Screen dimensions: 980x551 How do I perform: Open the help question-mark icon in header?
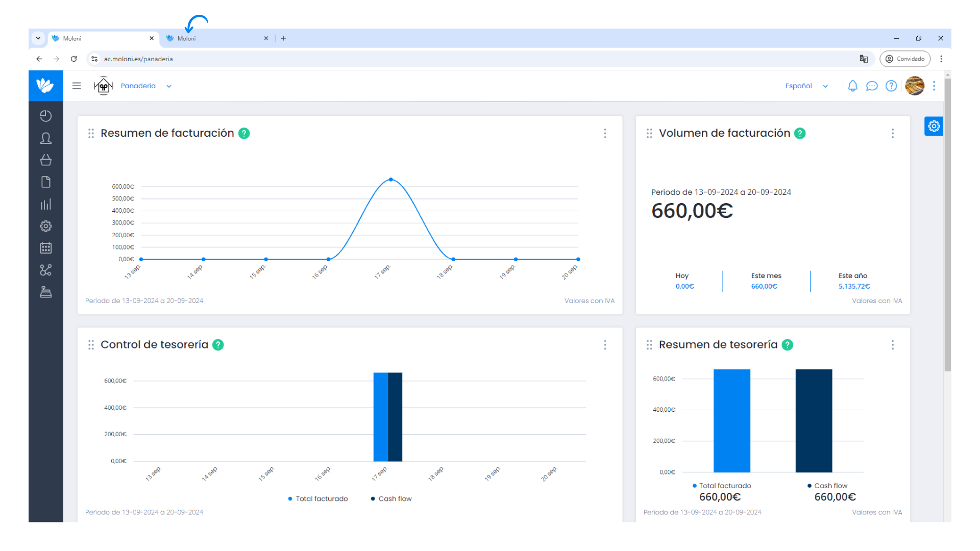pyautogui.click(x=891, y=86)
